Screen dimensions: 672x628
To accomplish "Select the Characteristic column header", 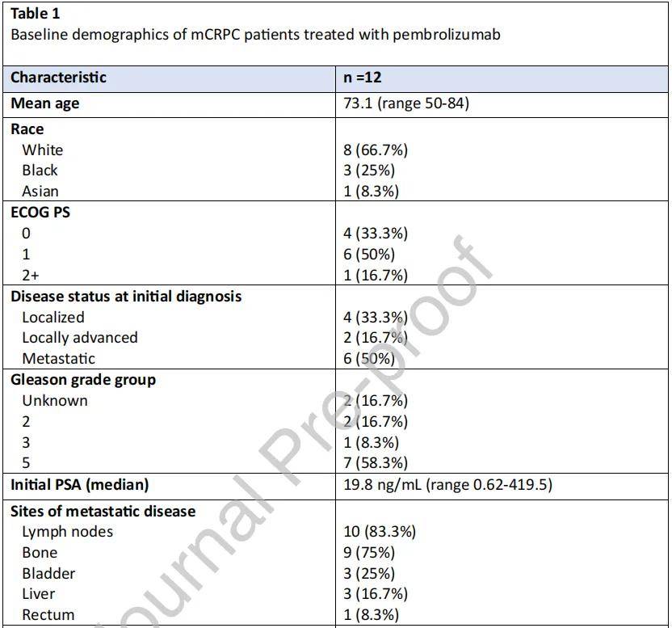I will [58, 78].
